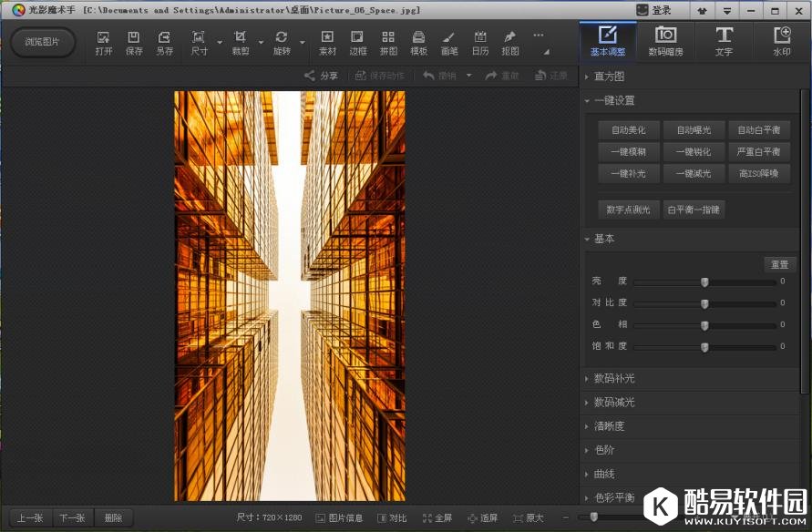Toggle the 对比 (Compare) view
This screenshot has width=812, height=532.
click(393, 518)
